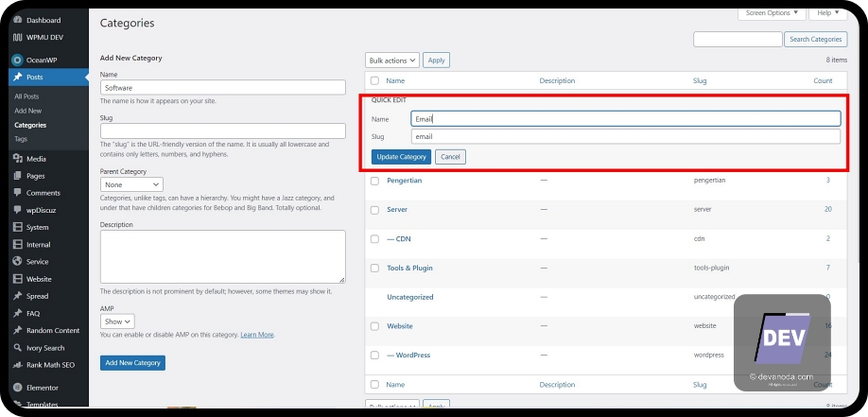Click the Service globe icon
This screenshot has width=868, height=417.
(17, 261)
